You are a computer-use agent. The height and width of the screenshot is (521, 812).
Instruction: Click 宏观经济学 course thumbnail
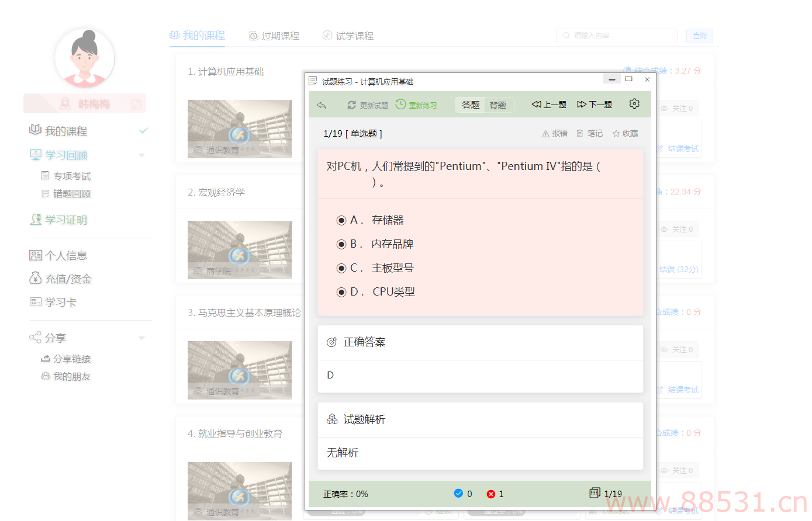click(x=240, y=250)
